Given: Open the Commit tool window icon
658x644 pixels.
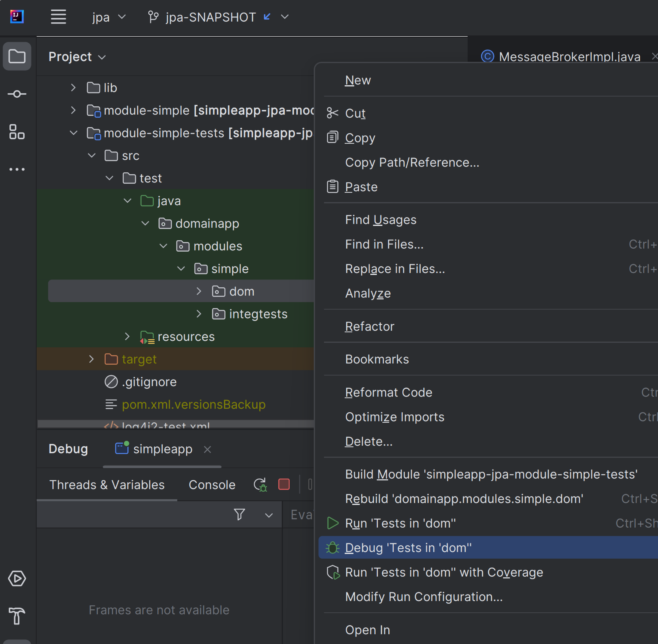Looking at the screenshot, I should point(17,94).
